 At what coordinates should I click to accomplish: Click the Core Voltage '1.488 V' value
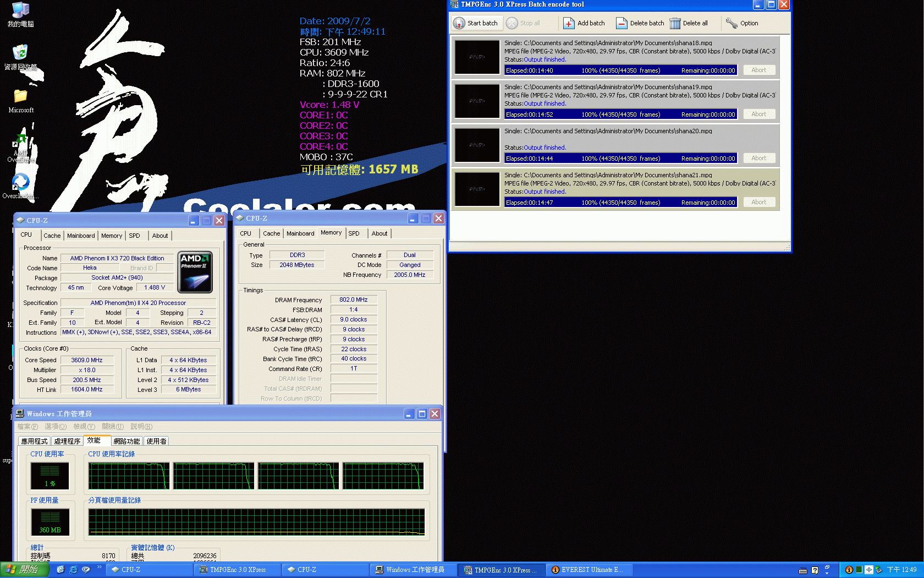(155, 287)
